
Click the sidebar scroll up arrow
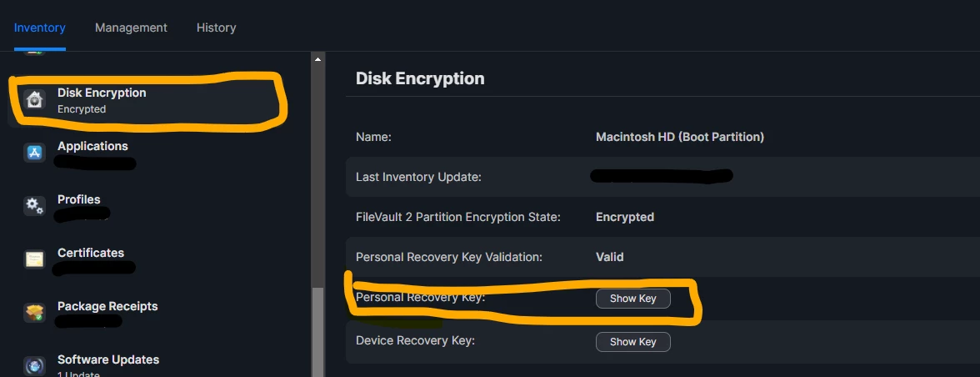click(317, 59)
